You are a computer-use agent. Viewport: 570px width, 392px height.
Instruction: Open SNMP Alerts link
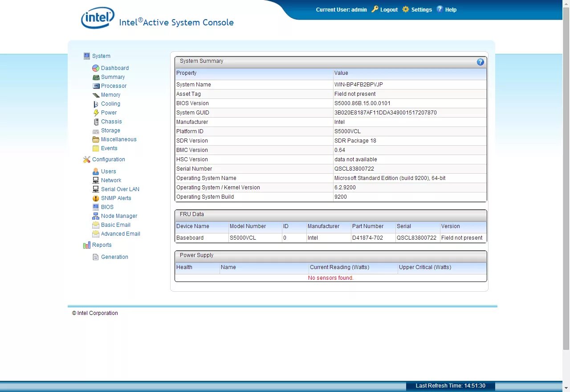click(x=116, y=198)
